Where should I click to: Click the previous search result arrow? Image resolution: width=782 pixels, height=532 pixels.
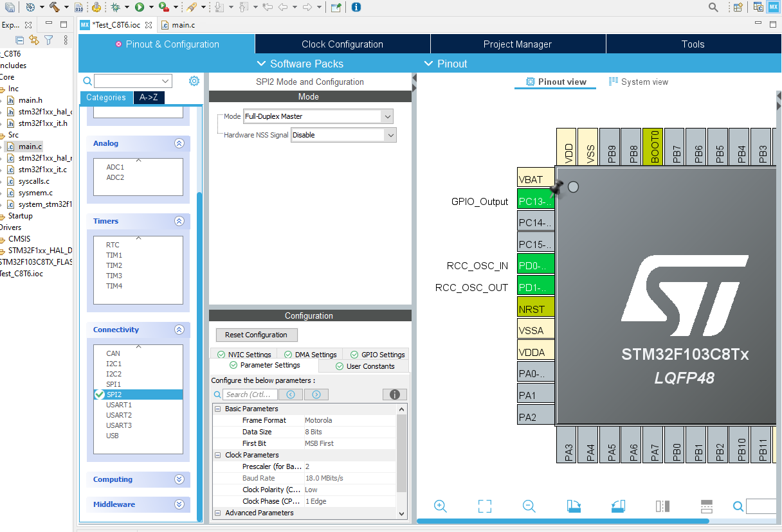(291, 395)
